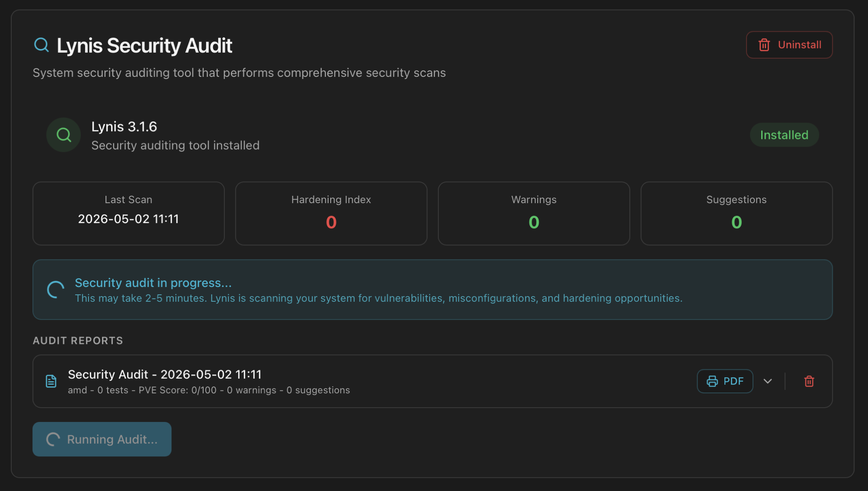
Task: Click the AUDIT REPORTS section heading
Action: tap(78, 341)
